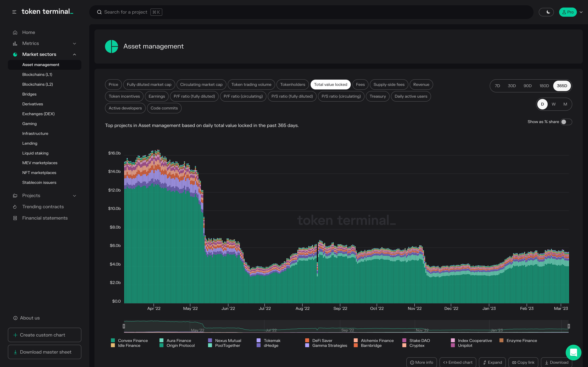Viewport: 588px width, 367px height.
Task: Expand the Metrics sidebar section chevron
Action: 75,43
